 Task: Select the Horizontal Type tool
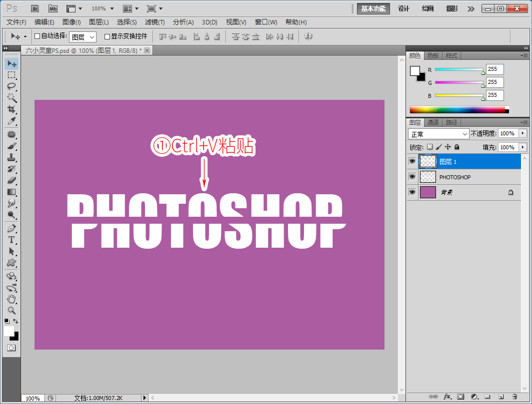coord(11,240)
